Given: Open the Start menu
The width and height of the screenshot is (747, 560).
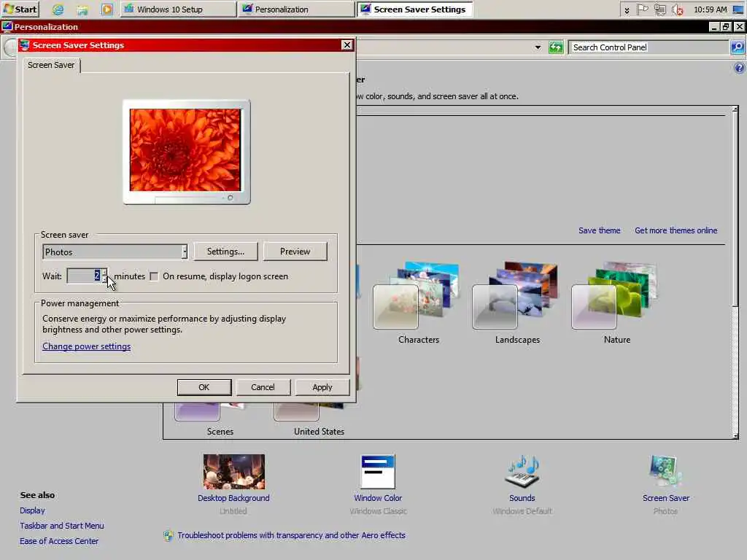Looking at the screenshot, I should [20, 9].
